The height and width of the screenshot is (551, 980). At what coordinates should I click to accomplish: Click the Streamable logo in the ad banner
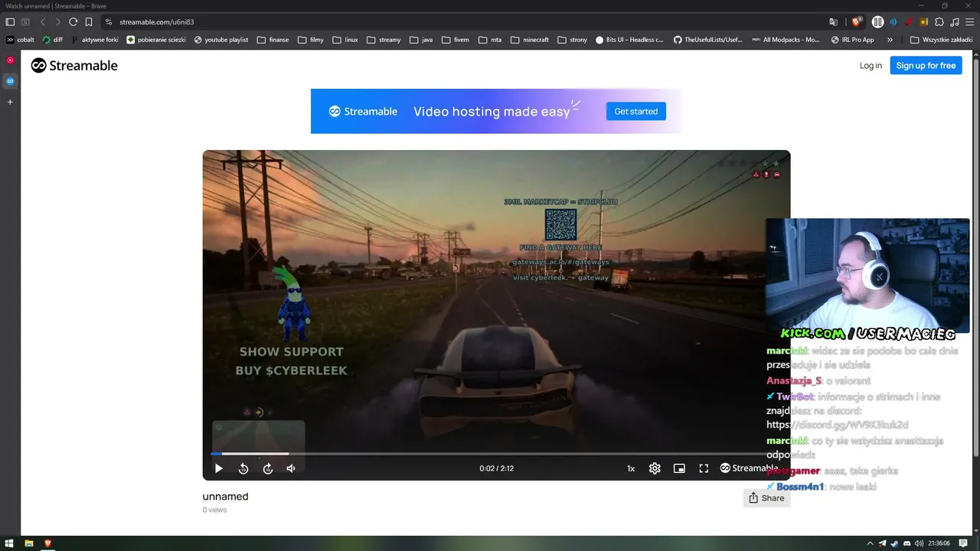pos(363,112)
